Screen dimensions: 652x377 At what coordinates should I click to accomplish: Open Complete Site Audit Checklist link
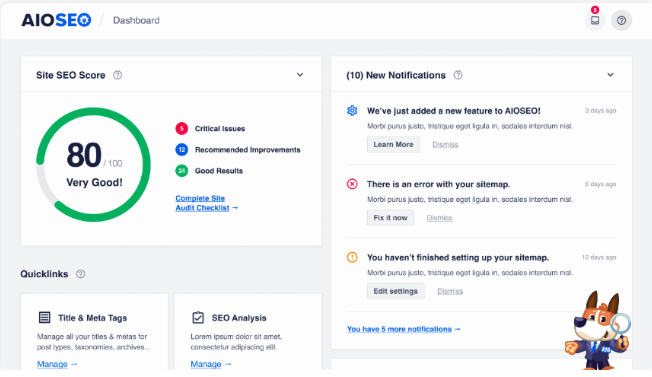(207, 203)
